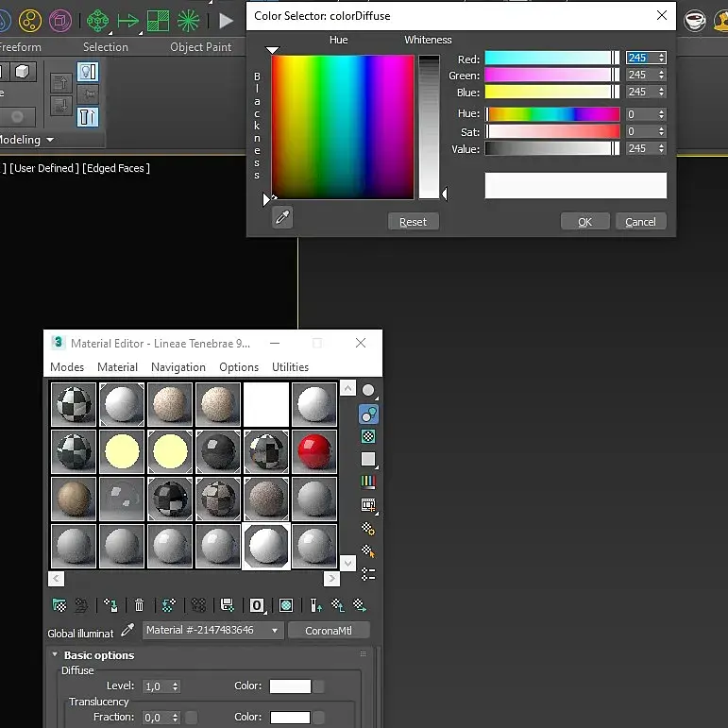Click the color picker eyedropper in Color Selector
The height and width of the screenshot is (728, 728).
coord(282,217)
